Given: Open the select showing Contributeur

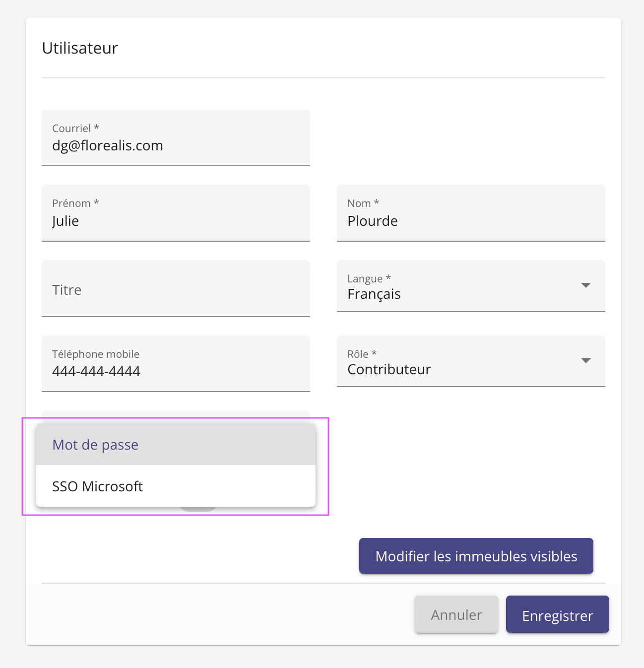Looking at the screenshot, I should tap(456, 369).
